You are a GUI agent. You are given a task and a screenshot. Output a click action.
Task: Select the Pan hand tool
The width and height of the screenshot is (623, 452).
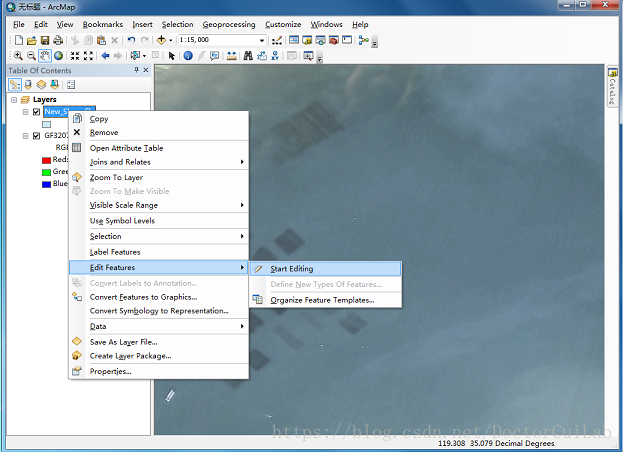[x=45, y=56]
